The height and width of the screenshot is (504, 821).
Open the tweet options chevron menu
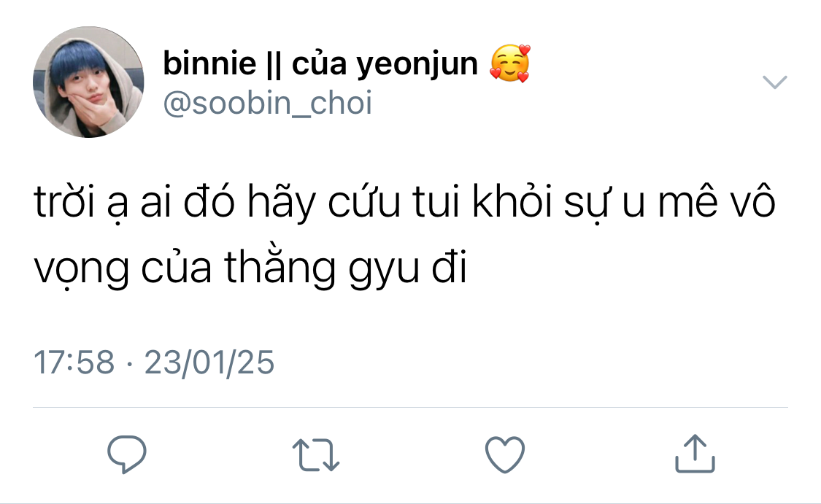(774, 82)
